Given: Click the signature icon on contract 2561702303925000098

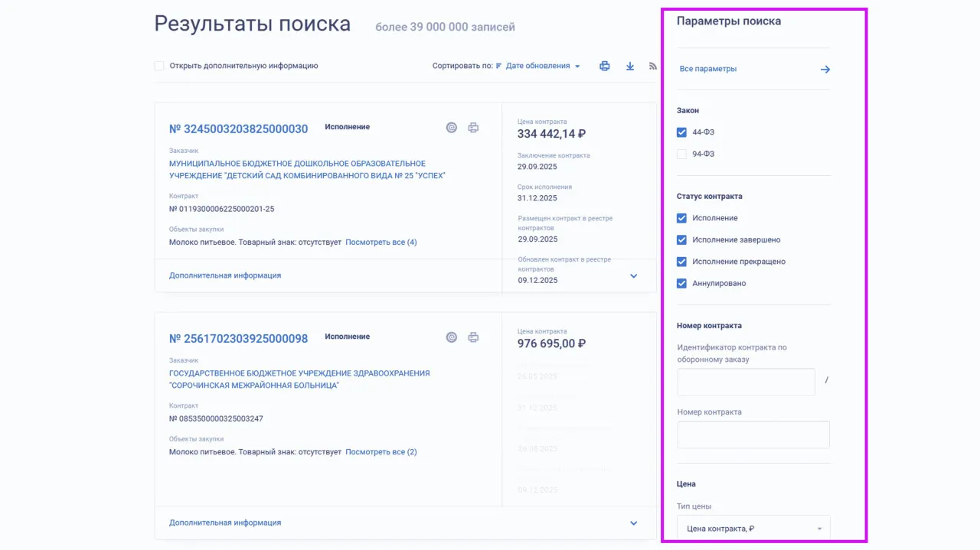Looking at the screenshot, I should pyautogui.click(x=452, y=337).
